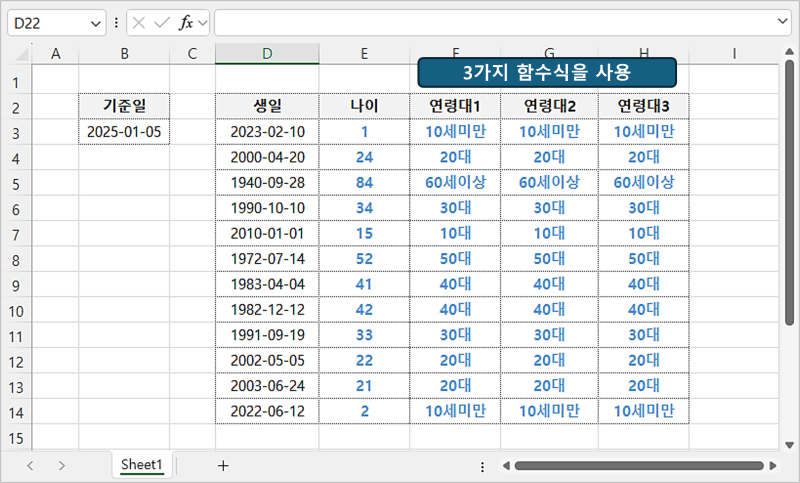Open the Name Box dropdown arrow
Image resolution: width=800 pixels, height=483 pixels.
point(96,22)
